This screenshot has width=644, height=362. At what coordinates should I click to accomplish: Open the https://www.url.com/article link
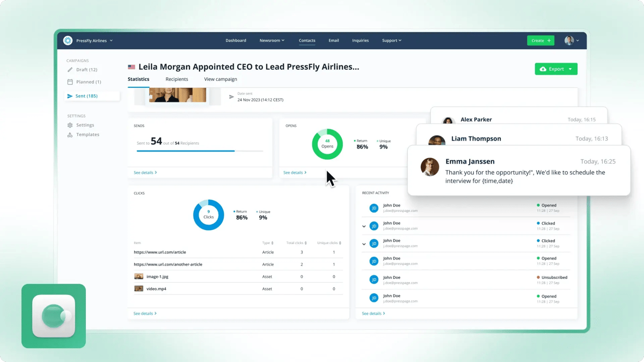coord(160,252)
